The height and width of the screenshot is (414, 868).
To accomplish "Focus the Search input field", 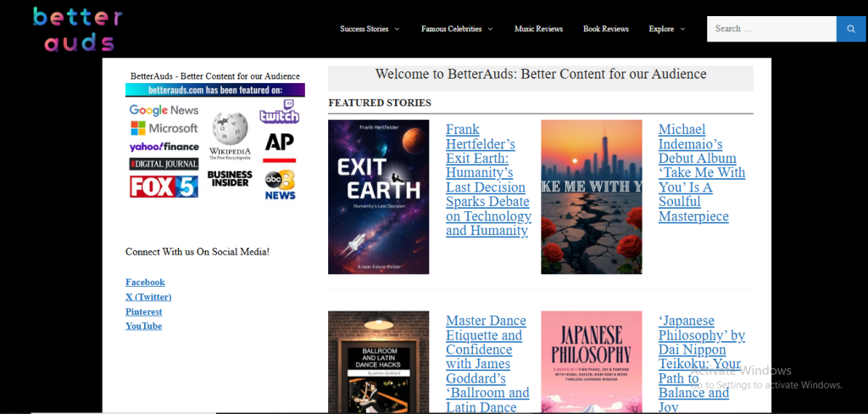I will (x=771, y=29).
